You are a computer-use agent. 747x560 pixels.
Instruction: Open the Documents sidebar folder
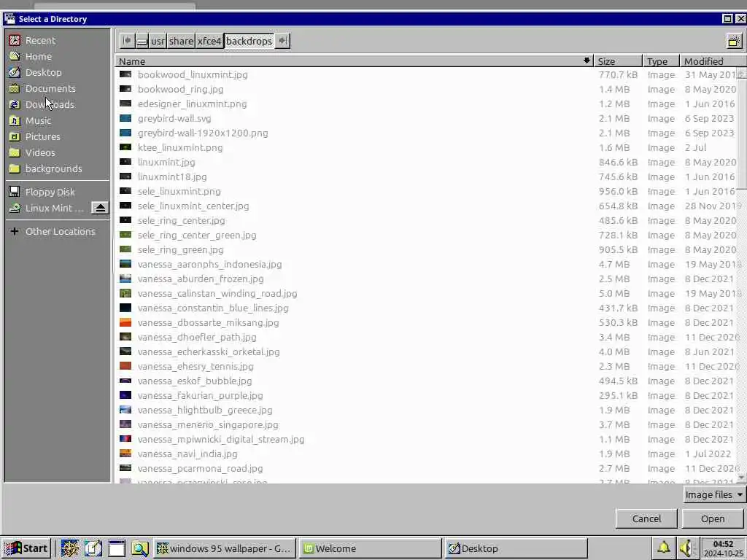pyautogui.click(x=57, y=88)
